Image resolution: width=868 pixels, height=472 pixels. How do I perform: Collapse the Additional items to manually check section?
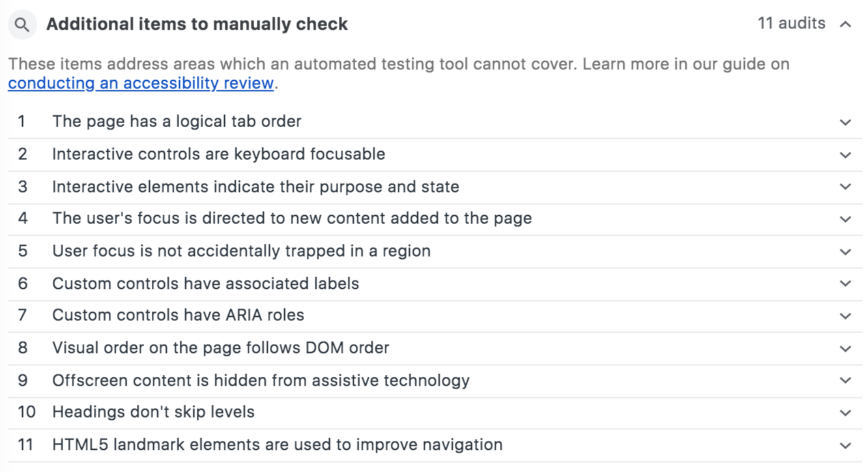click(844, 23)
